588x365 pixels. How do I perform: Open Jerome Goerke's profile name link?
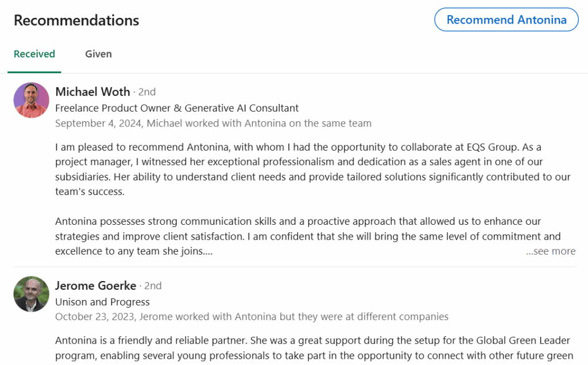pyautogui.click(x=95, y=286)
